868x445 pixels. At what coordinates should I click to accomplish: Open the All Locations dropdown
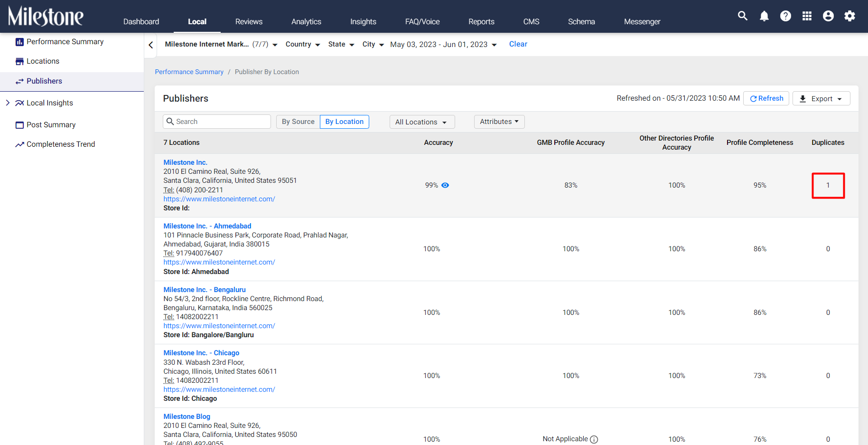[x=422, y=122]
